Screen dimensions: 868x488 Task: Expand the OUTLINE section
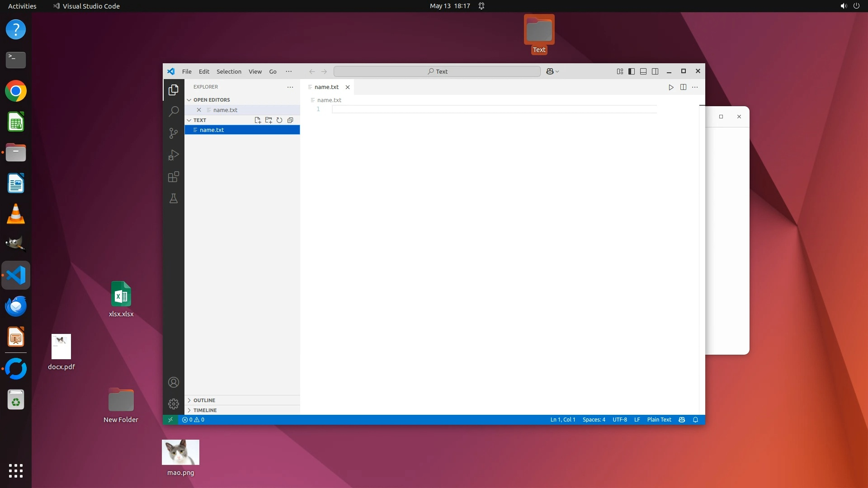(x=204, y=400)
